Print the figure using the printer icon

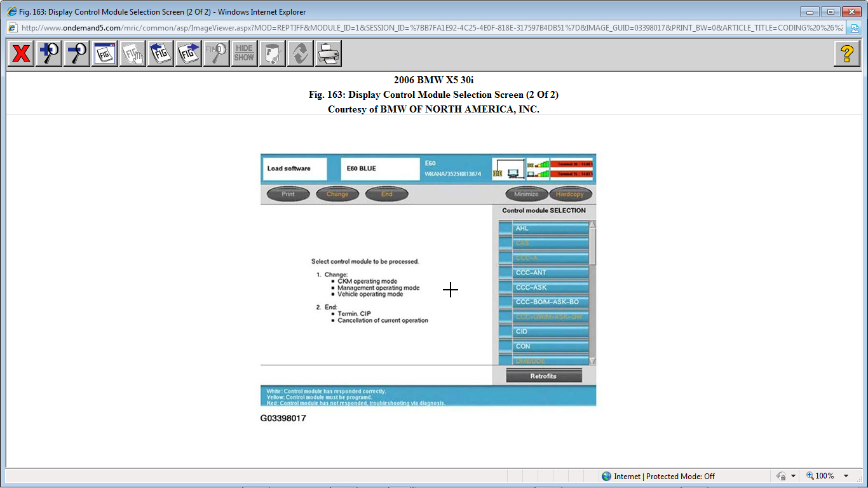[x=329, y=53]
